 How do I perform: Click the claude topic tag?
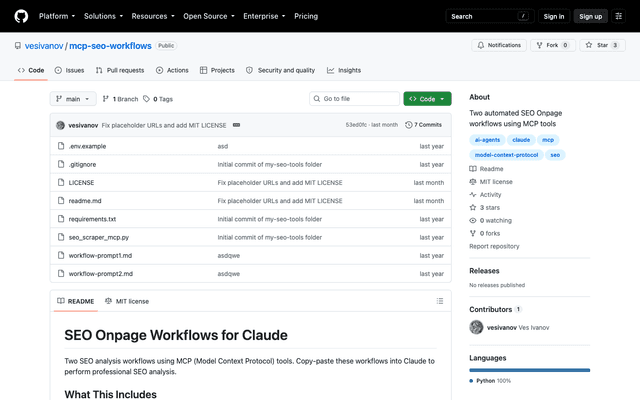521,140
